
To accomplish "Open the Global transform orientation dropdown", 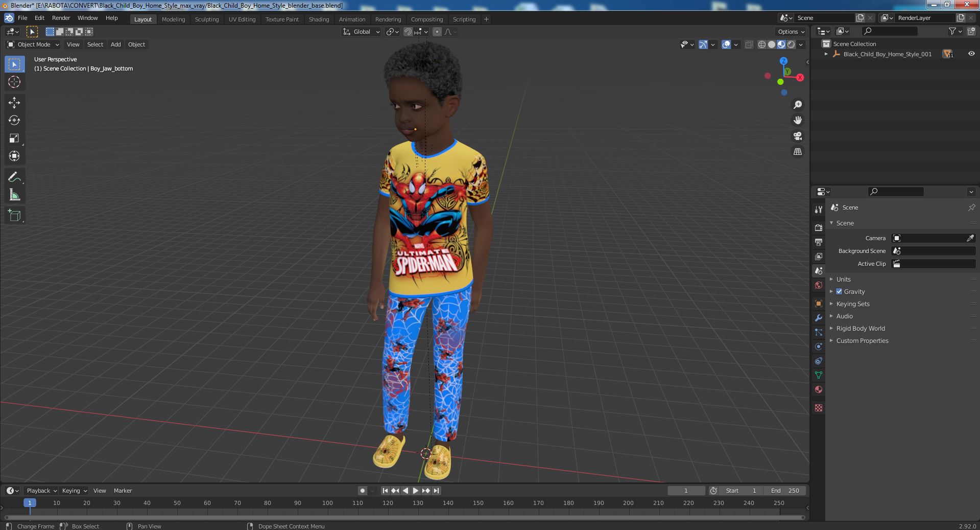I will tap(362, 32).
